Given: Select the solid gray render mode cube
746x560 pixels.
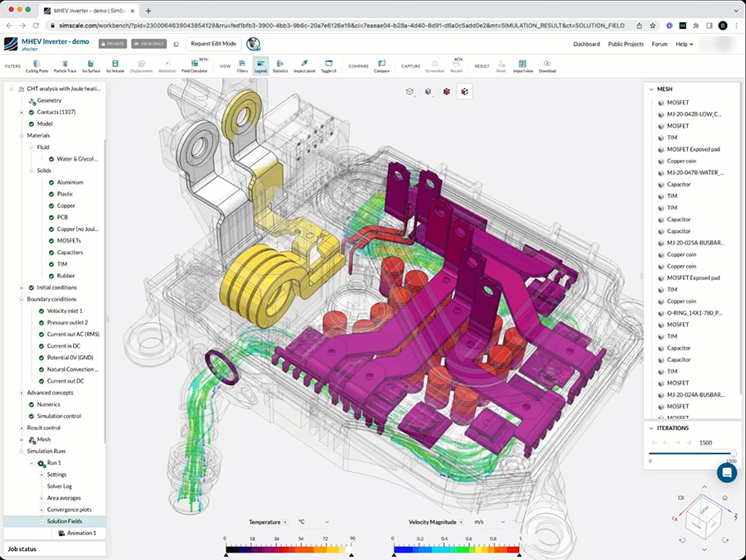Looking at the screenshot, I should [x=429, y=92].
